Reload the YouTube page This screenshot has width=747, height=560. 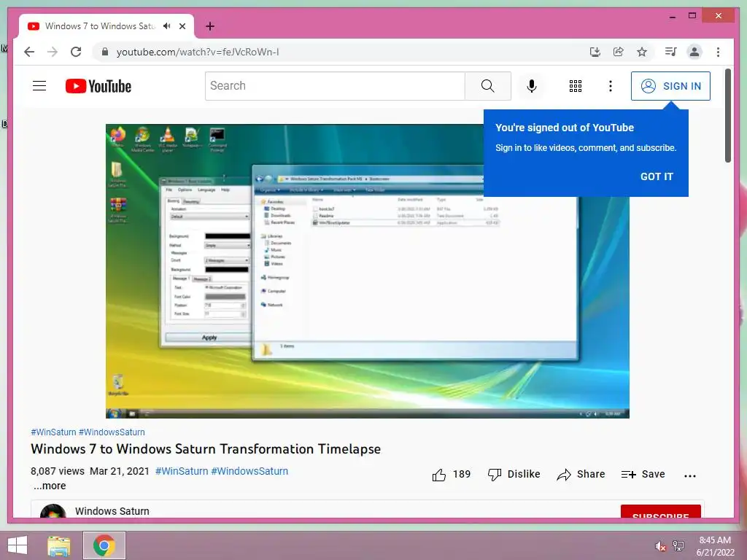click(x=76, y=52)
